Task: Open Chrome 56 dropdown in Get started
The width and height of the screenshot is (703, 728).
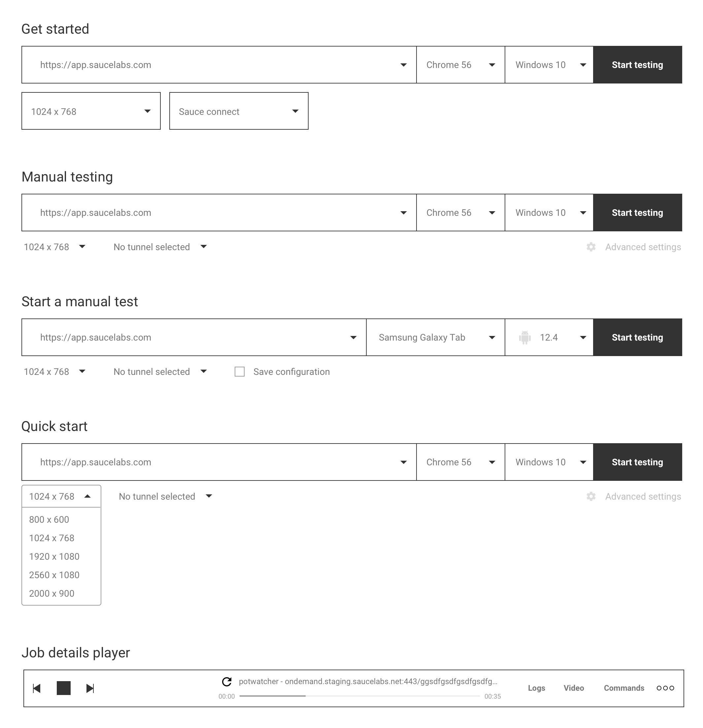Action: tap(461, 65)
